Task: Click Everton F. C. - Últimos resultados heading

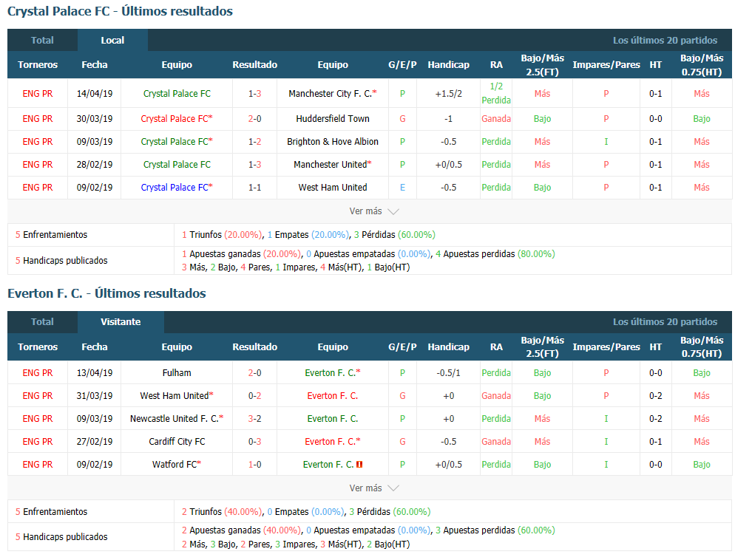Action: coord(107,293)
